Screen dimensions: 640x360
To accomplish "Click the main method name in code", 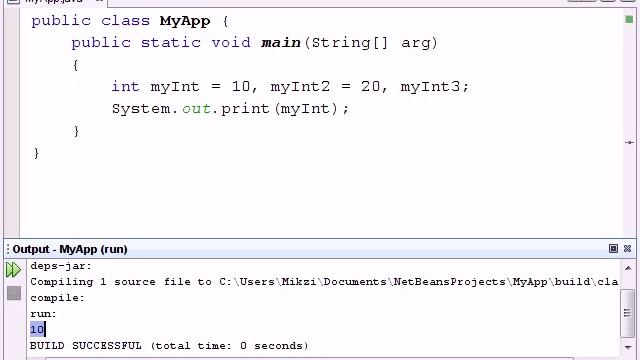I will click(x=280, y=42).
